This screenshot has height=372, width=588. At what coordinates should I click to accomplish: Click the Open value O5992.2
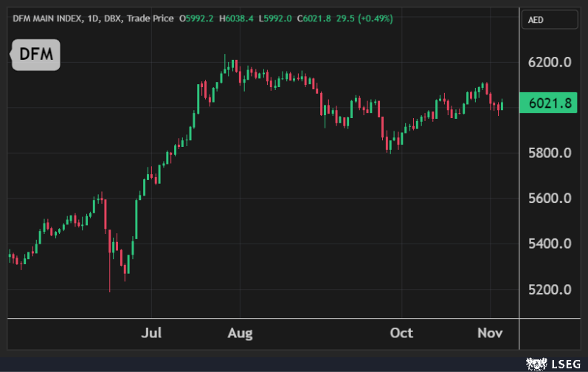(x=198, y=18)
